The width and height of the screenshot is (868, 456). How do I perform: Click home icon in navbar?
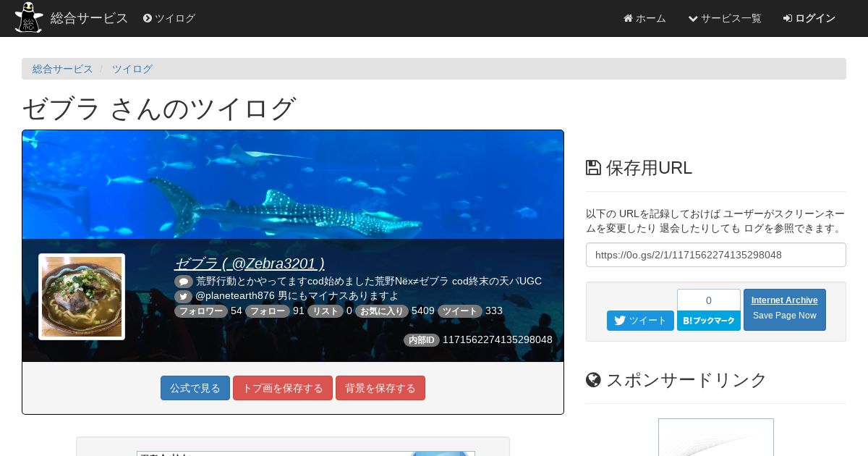pyautogui.click(x=628, y=18)
